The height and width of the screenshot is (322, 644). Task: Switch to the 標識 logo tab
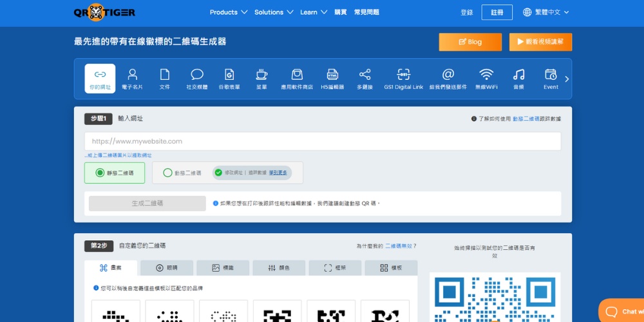[x=223, y=268]
